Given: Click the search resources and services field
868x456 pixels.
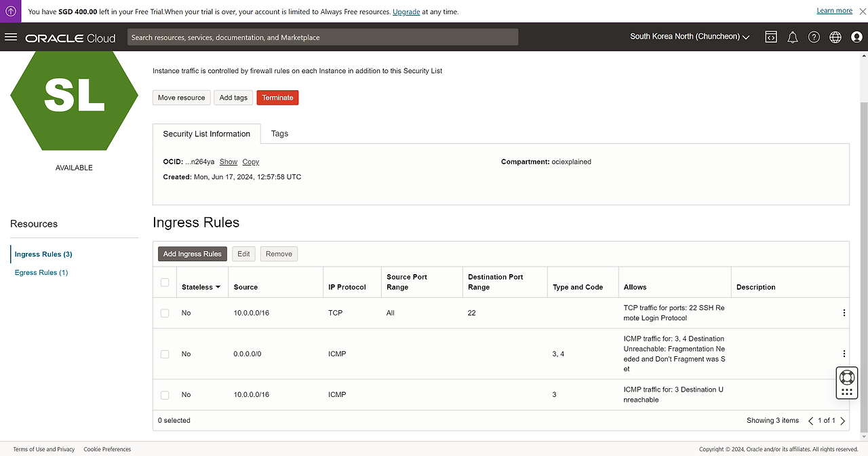Looking at the screenshot, I should [323, 37].
